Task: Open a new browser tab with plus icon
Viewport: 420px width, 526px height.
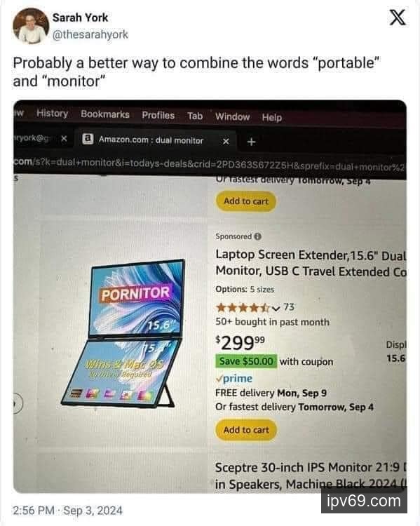Action: pos(251,142)
